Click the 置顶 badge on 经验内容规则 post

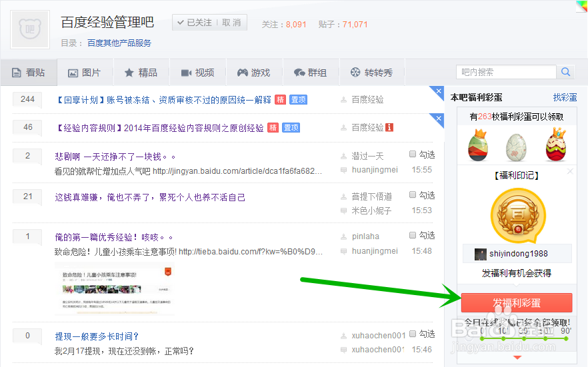(x=291, y=128)
